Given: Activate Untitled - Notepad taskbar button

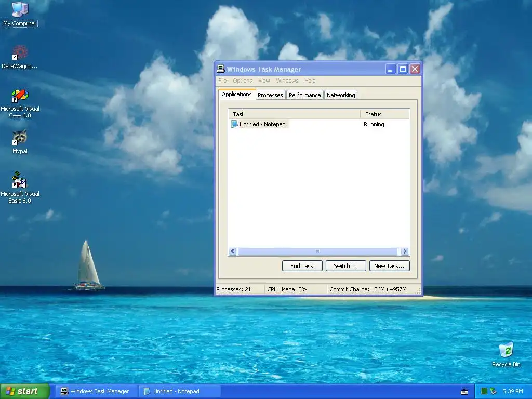Looking at the screenshot, I should [x=180, y=391].
